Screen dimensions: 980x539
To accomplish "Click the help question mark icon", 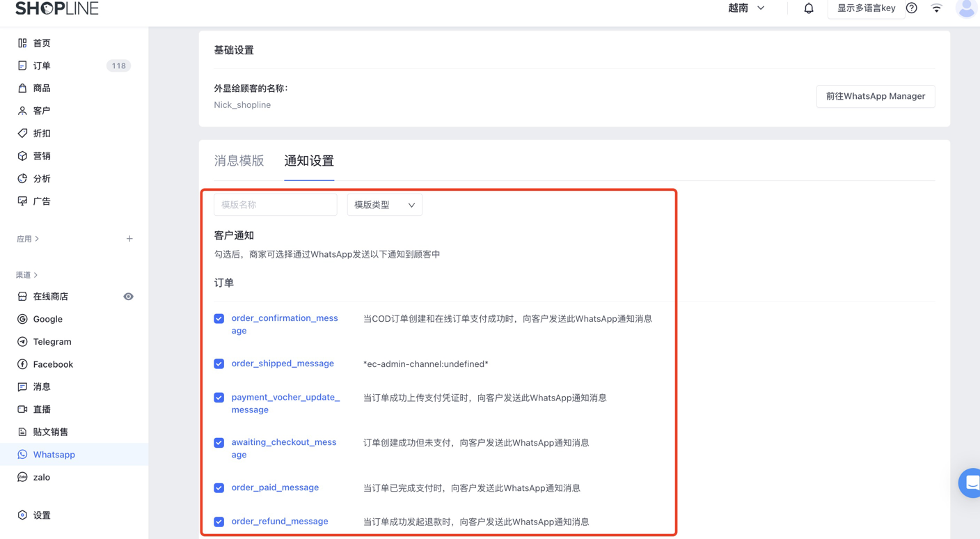I will pos(912,8).
